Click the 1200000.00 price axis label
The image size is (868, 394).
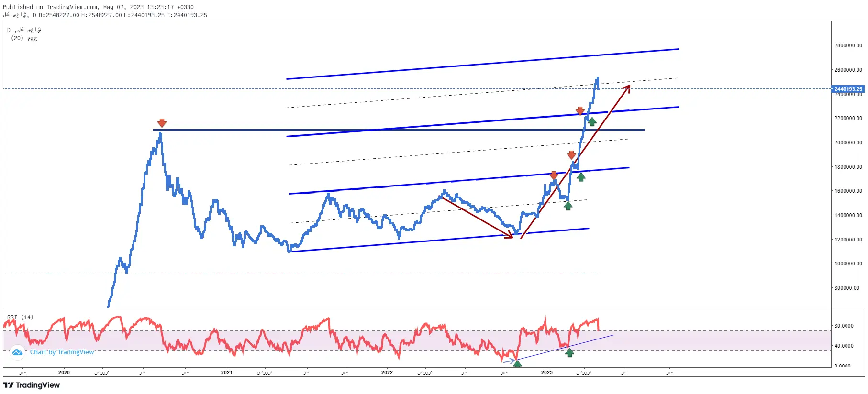(848, 240)
